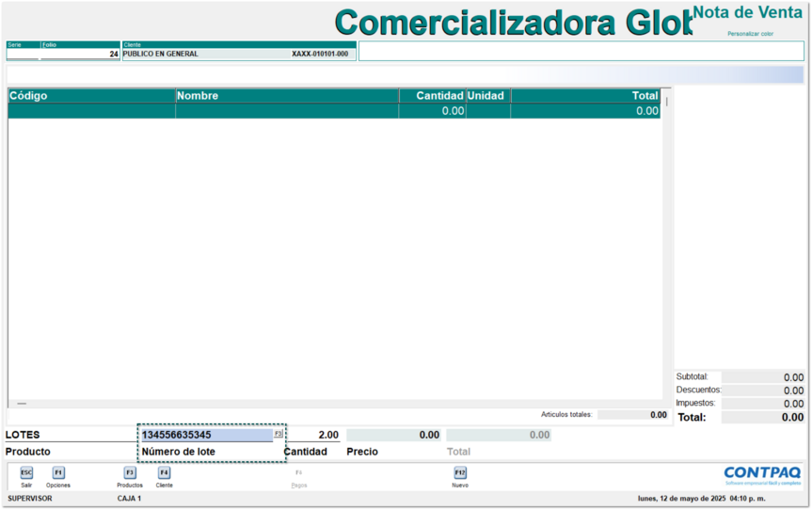Click the Folio field showing 24
812x510 pixels.
coord(80,54)
